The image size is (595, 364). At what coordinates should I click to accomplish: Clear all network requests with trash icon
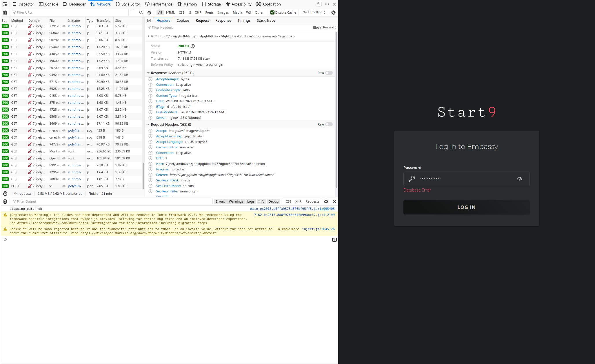pyautogui.click(x=5, y=12)
